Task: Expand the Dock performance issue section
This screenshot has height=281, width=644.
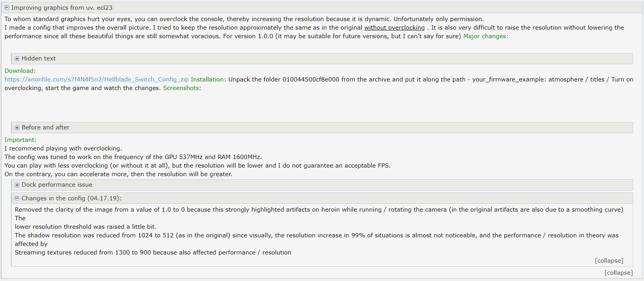Action: [322, 185]
